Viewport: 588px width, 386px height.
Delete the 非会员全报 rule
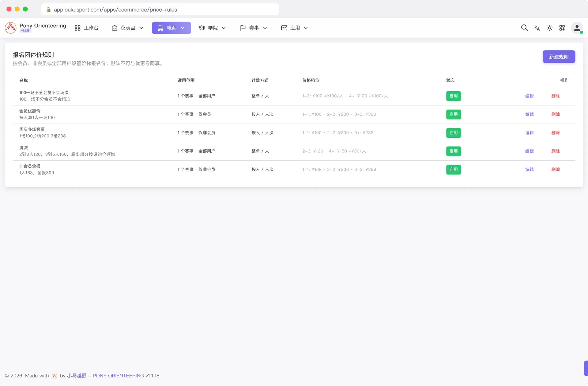[556, 170]
